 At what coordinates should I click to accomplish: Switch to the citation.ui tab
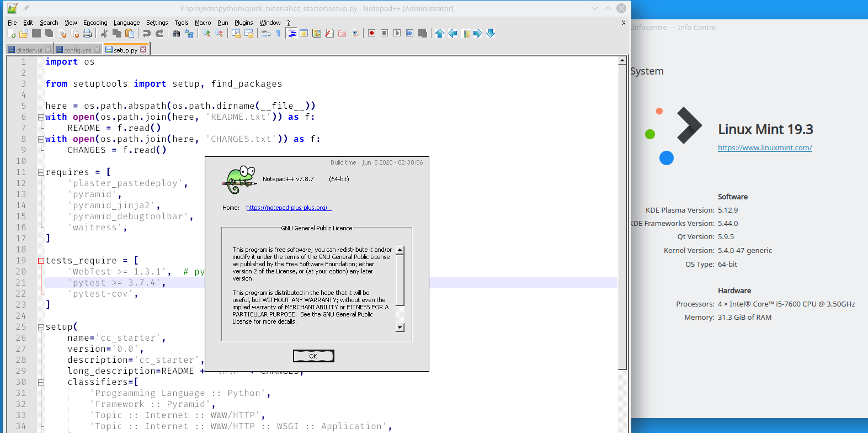click(x=29, y=50)
